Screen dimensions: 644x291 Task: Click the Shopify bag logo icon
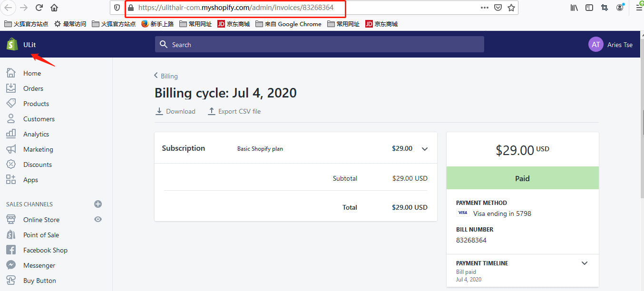coord(12,45)
